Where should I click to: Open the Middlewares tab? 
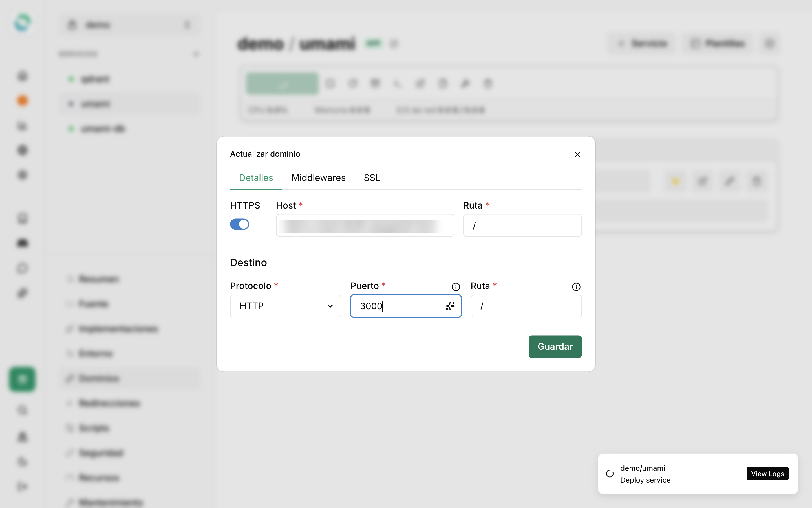(318, 178)
